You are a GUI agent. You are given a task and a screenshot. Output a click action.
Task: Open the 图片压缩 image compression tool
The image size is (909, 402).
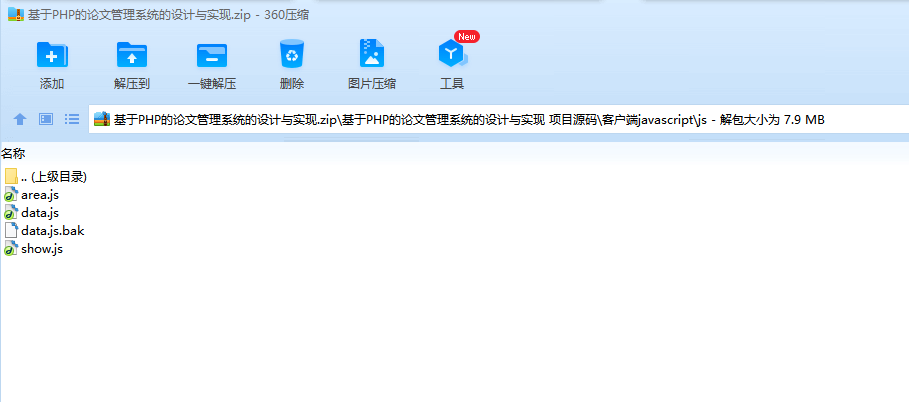point(372,54)
